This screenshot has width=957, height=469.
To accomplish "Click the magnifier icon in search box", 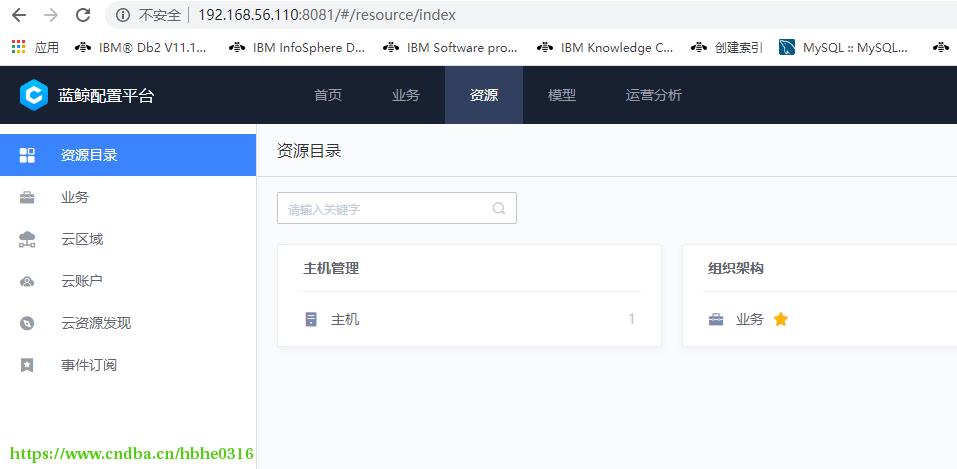I will (499, 208).
